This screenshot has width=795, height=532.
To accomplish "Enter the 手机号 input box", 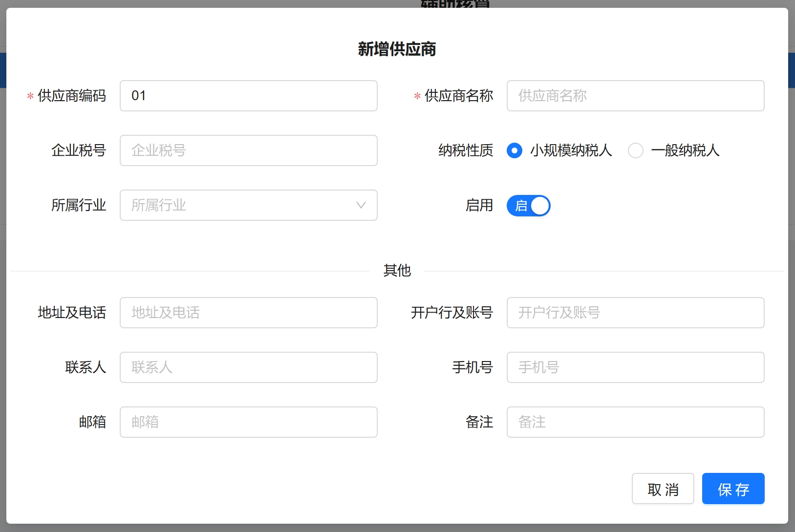I will (x=635, y=367).
